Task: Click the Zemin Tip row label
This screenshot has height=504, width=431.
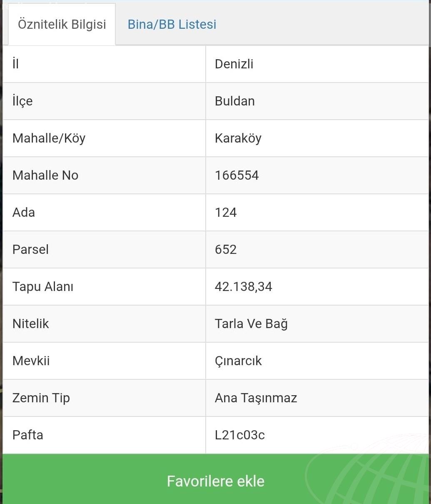Action: coord(41,398)
